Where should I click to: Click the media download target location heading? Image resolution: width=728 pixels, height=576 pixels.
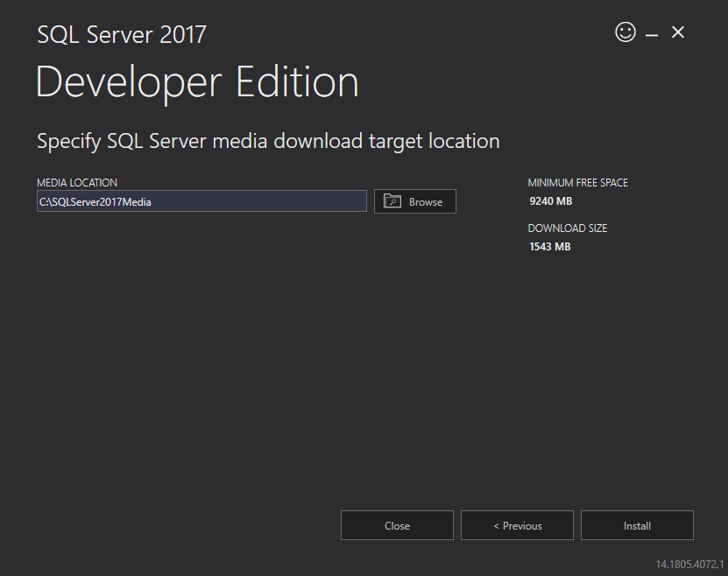click(x=267, y=140)
